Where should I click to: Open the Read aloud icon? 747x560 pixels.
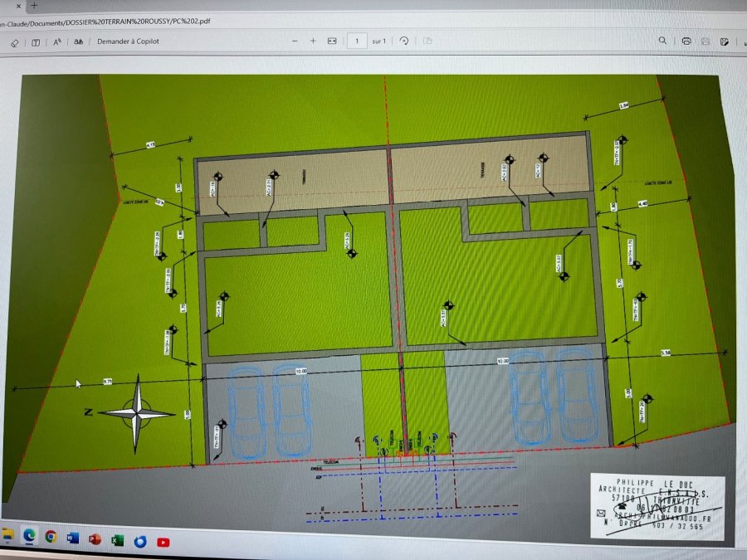[x=57, y=42]
